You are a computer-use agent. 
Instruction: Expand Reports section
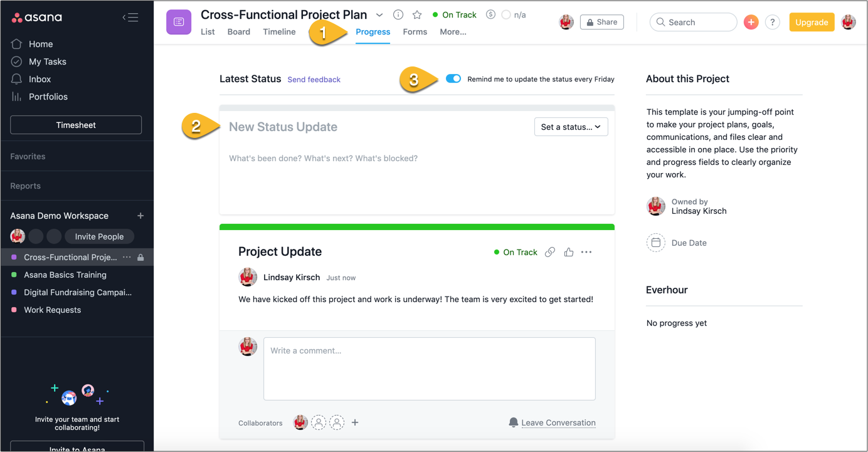point(25,186)
